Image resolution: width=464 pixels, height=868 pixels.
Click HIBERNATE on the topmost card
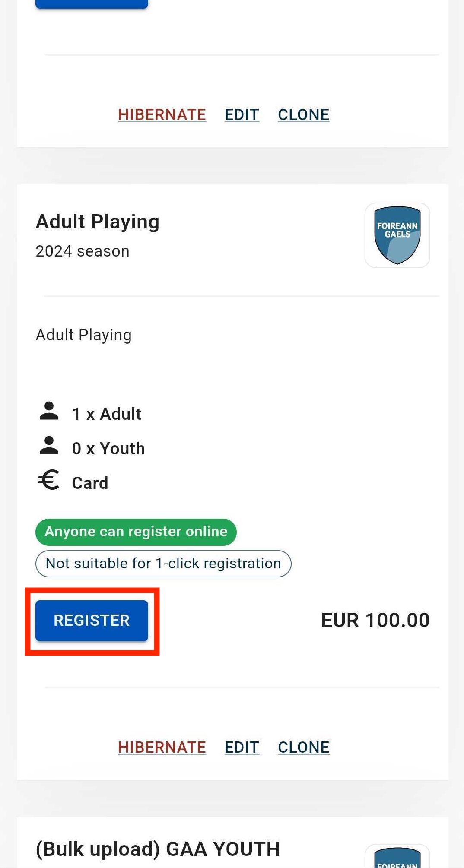[162, 114]
